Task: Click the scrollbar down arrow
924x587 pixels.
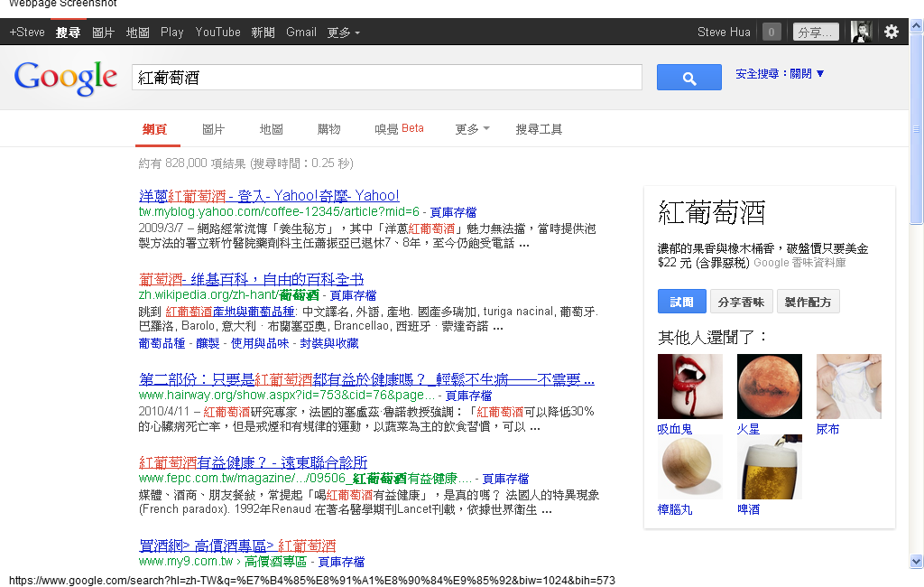Action: coord(916,561)
